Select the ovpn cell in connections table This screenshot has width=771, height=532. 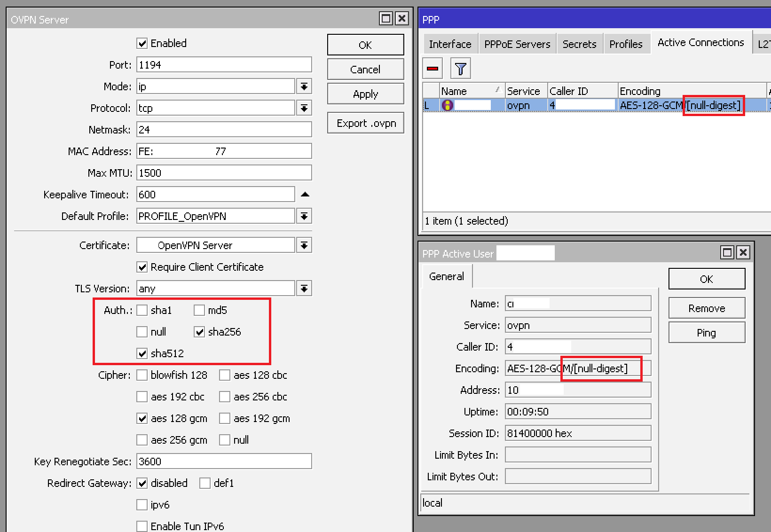click(x=526, y=105)
